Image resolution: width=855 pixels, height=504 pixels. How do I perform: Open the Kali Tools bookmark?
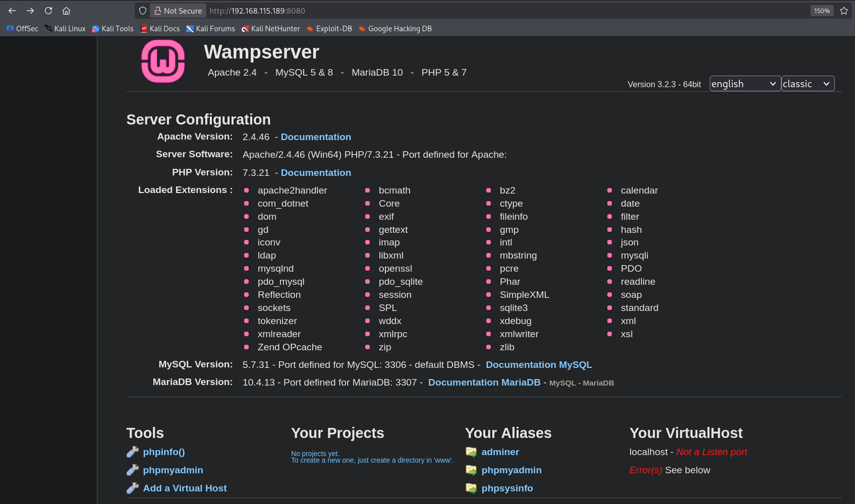[113, 29]
